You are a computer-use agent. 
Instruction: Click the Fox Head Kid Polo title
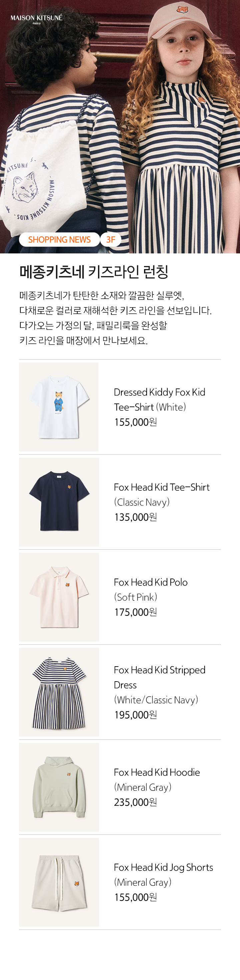click(151, 583)
